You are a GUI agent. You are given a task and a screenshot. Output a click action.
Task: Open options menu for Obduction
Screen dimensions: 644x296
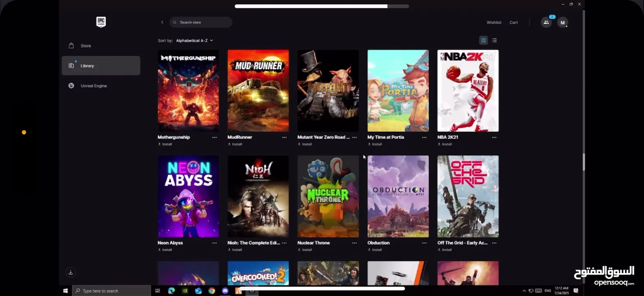(424, 243)
